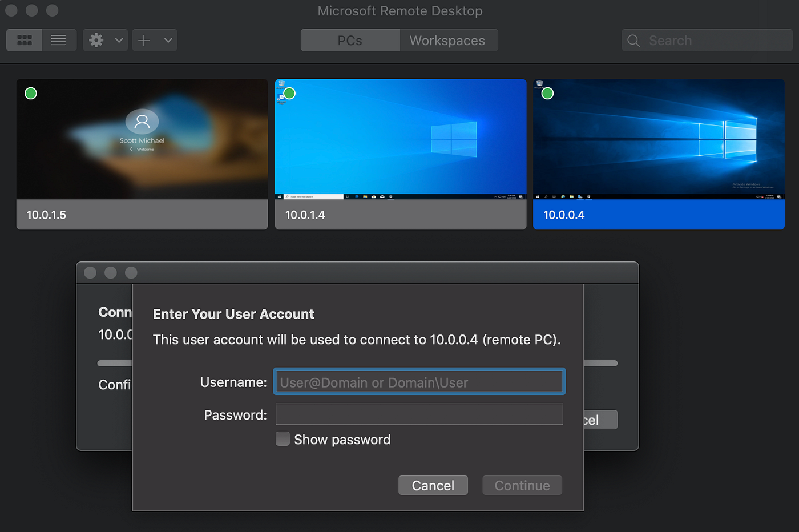Minimize the connection window
Screen dimensions: 799x532
coord(111,273)
